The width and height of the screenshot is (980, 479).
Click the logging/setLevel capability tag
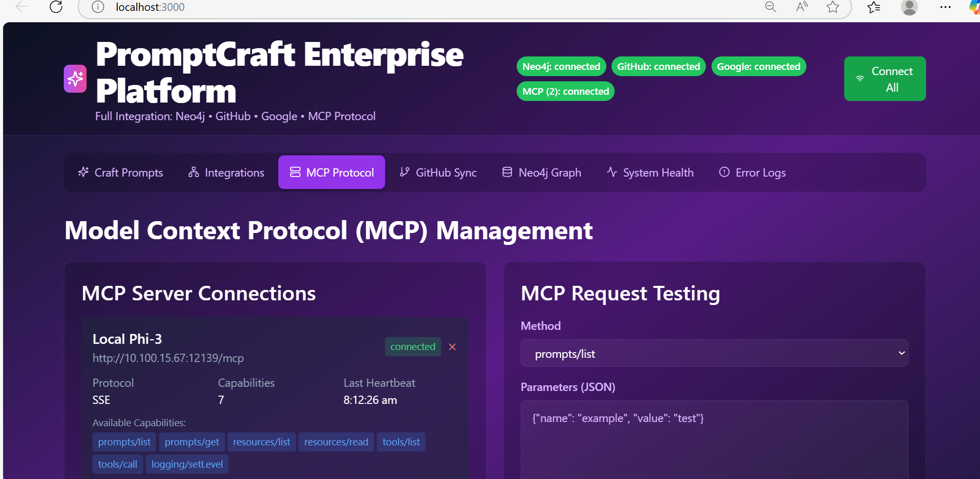click(187, 465)
